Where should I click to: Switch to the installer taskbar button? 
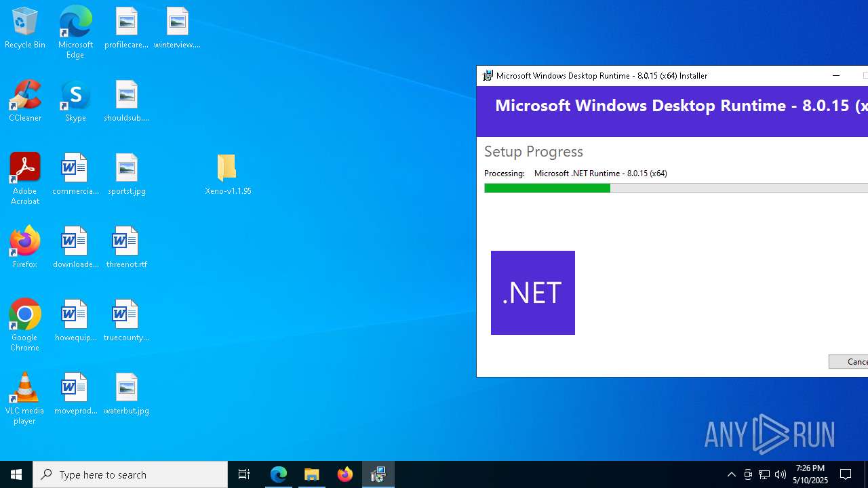point(378,474)
